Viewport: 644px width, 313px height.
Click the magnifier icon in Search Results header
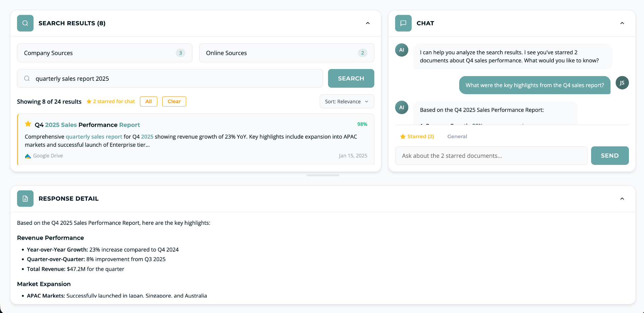25,23
